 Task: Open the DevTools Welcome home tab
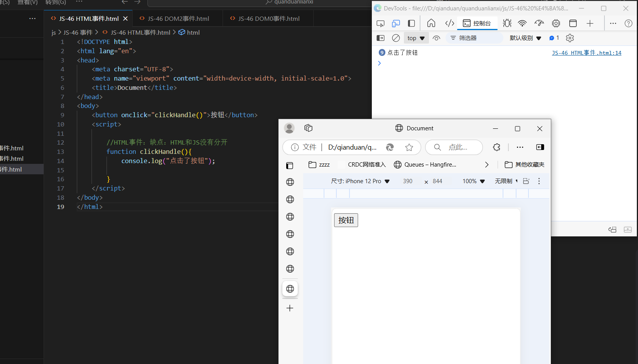pyautogui.click(x=431, y=24)
